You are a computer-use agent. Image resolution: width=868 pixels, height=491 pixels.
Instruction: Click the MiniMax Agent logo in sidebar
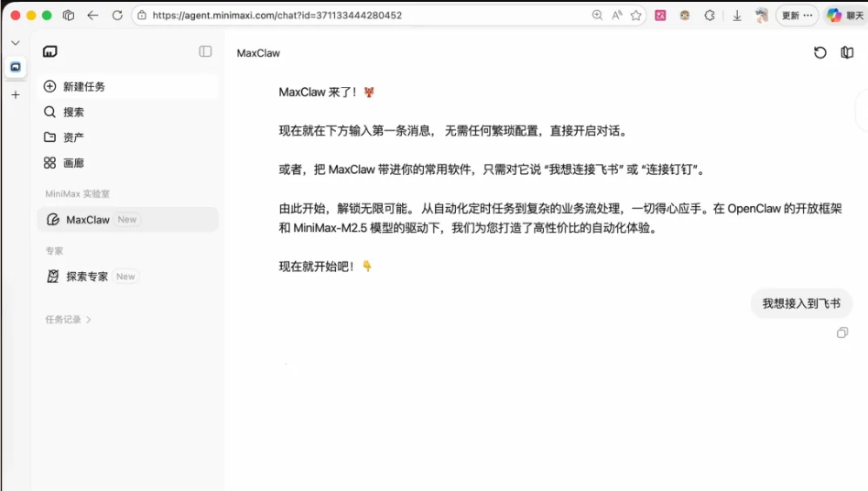click(x=50, y=52)
